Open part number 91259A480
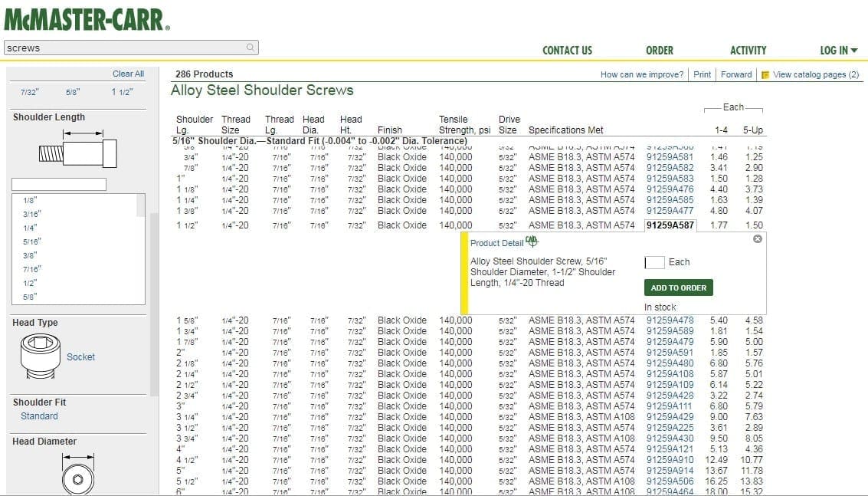The height and width of the screenshot is (496, 868). [x=670, y=363]
